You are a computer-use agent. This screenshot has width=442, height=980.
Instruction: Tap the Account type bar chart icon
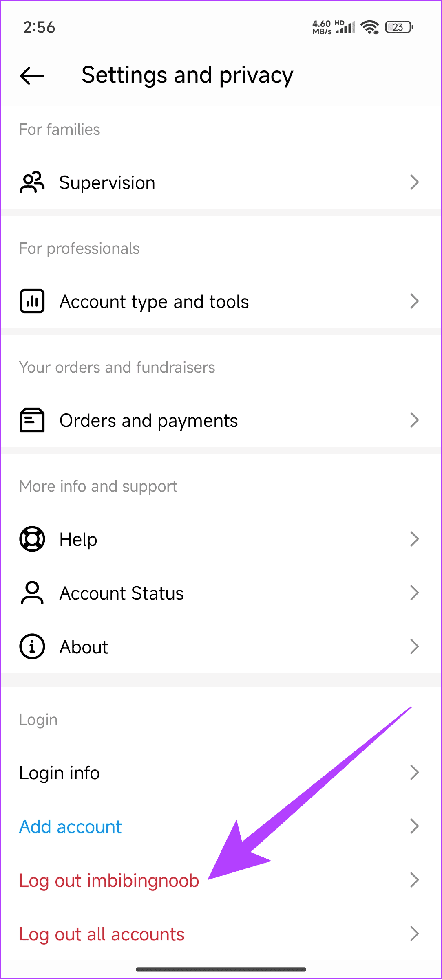click(x=32, y=301)
